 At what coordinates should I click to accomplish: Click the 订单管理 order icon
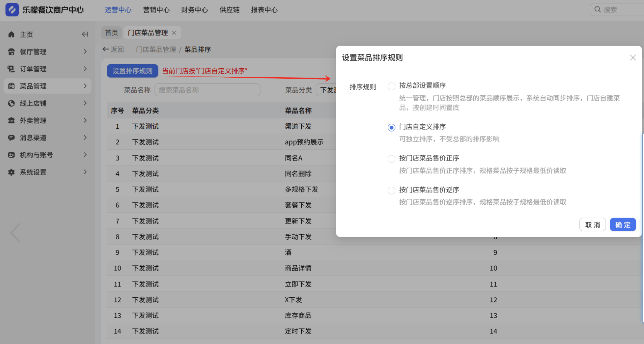click(x=11, y=69)
